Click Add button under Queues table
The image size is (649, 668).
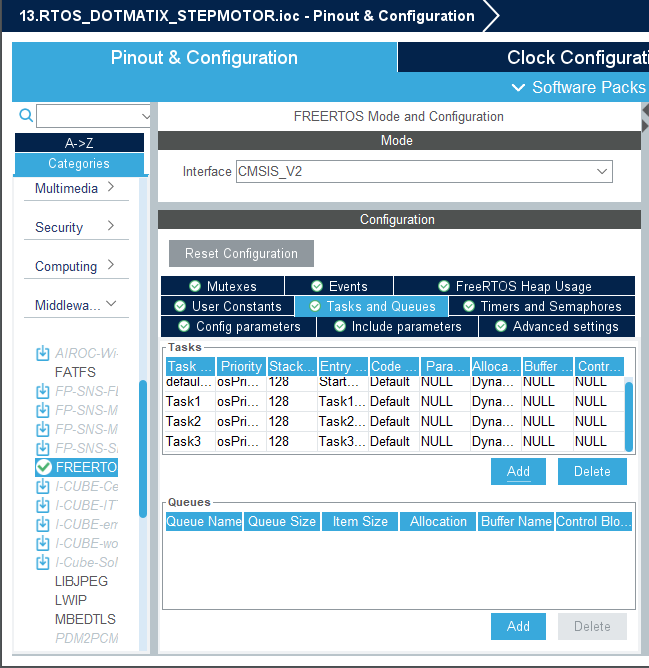pos(518,626)
